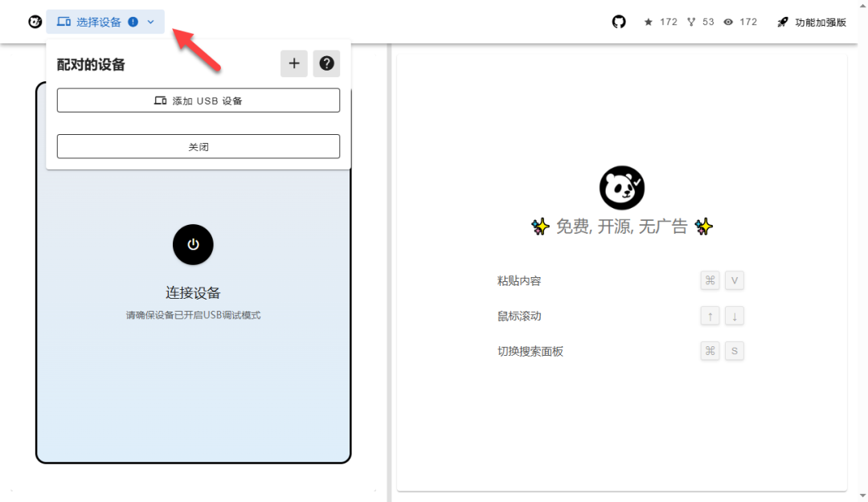This screenshot has width=868, height=502.
Task: Click the fork icon showing 53 forks
Action: point(693,22)
